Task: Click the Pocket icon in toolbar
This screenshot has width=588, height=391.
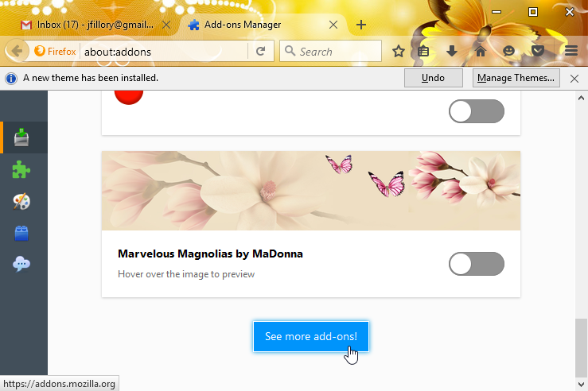Action: (x=538, y=52)
